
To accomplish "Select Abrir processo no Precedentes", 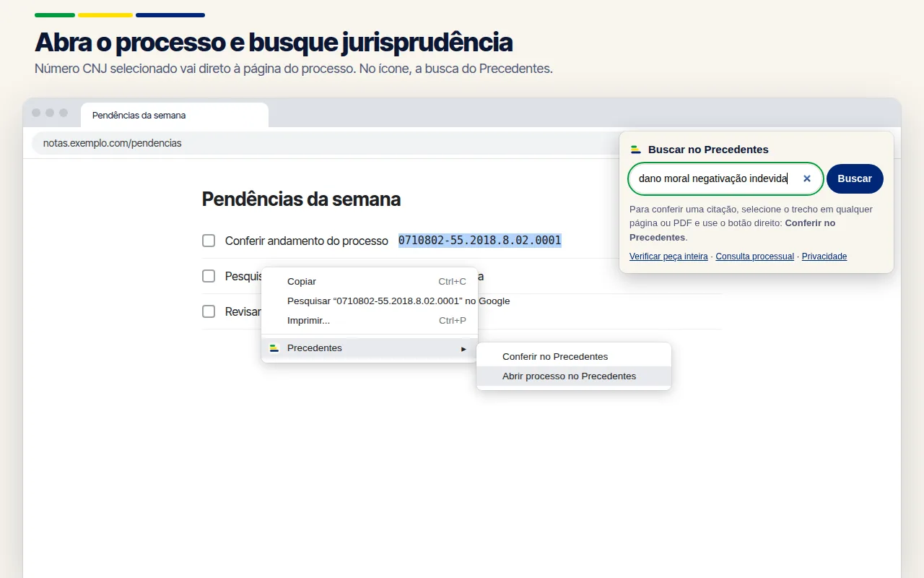I will [574, 376].
